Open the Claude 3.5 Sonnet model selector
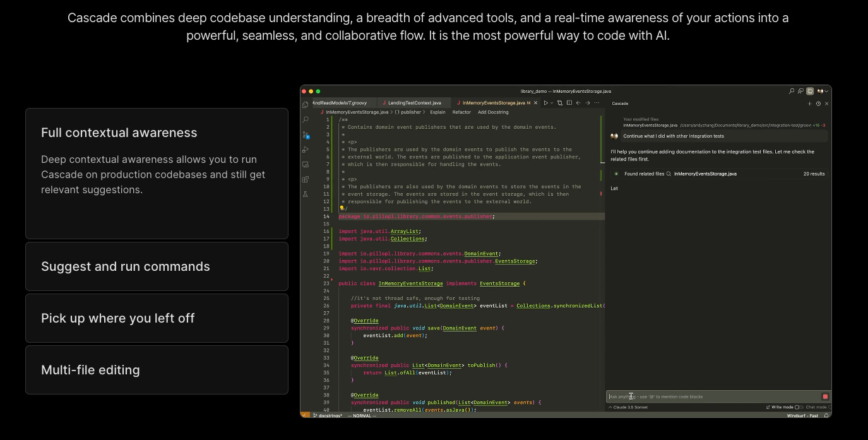This screenshot has width=868, height=440. 627,407
